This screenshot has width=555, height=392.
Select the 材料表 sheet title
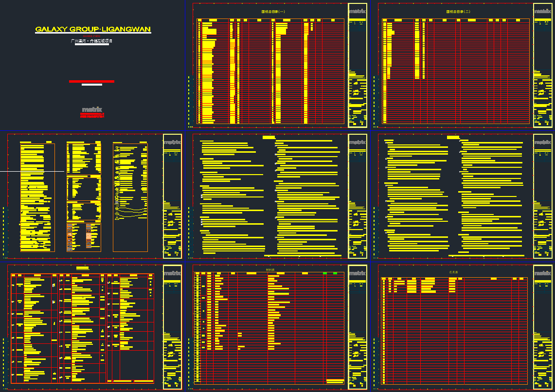click(x=270, y=270)
